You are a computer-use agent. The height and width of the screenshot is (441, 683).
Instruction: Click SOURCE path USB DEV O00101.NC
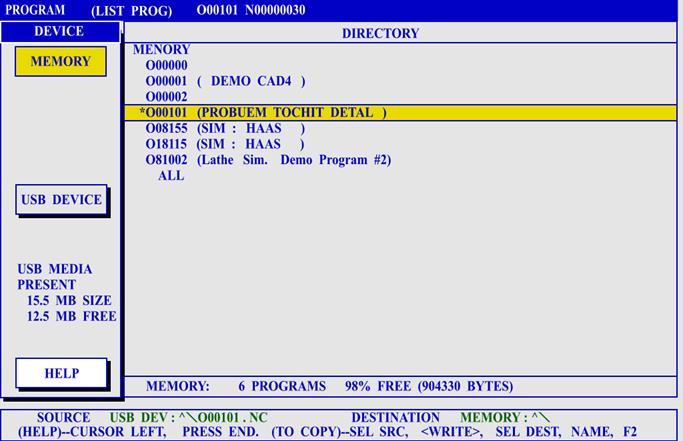188,417
